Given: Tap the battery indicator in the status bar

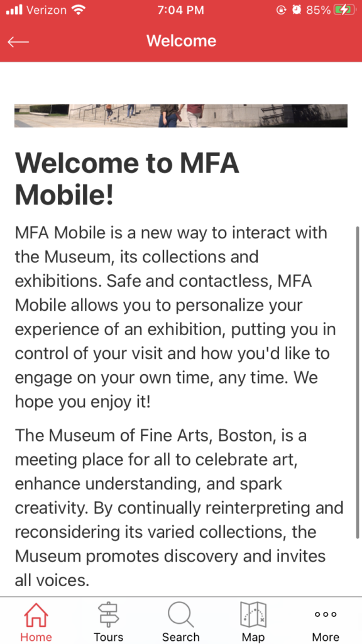Looking at the screenshot, I should coord(344,10).
